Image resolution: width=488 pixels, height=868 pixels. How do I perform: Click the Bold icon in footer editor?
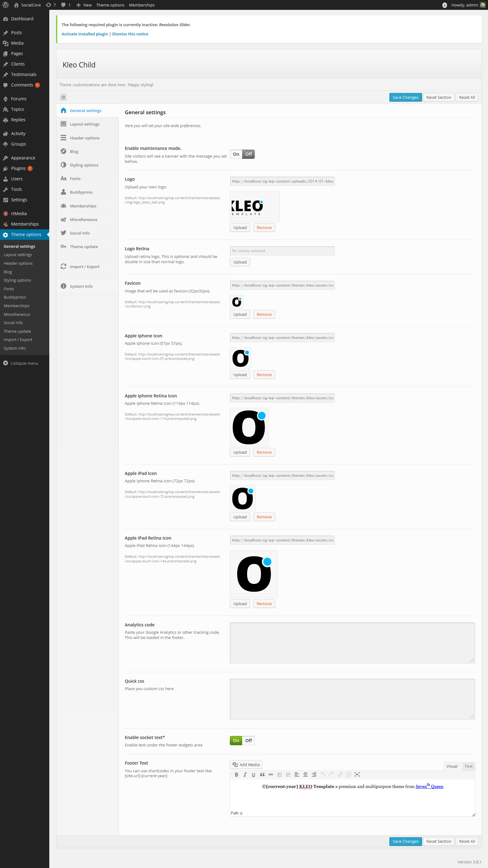point(236,774)
